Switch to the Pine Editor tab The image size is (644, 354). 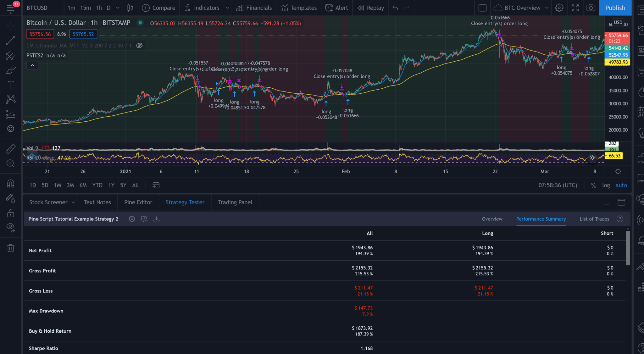tap(138, 202)
